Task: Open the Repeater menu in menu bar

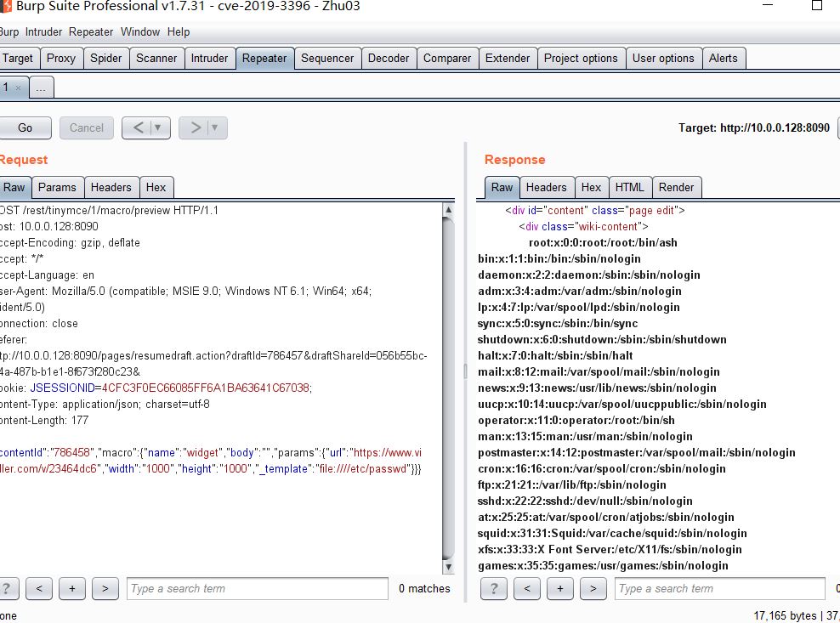Action: [90, 32]
